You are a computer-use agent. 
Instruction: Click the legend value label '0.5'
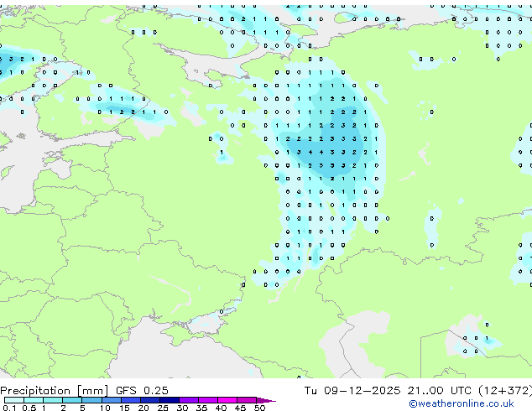click(x=29, y=408)
